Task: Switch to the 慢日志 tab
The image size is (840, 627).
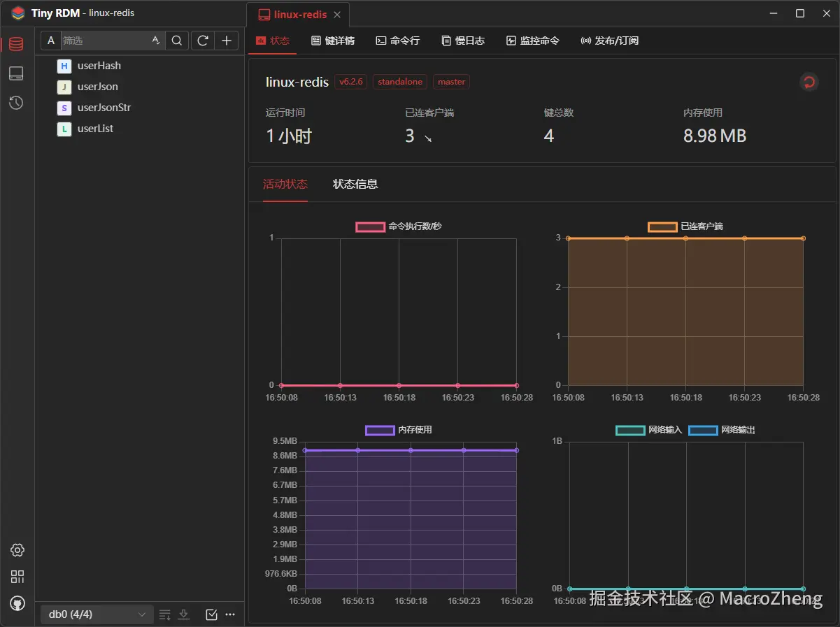Action: click(x=463, y=41)
